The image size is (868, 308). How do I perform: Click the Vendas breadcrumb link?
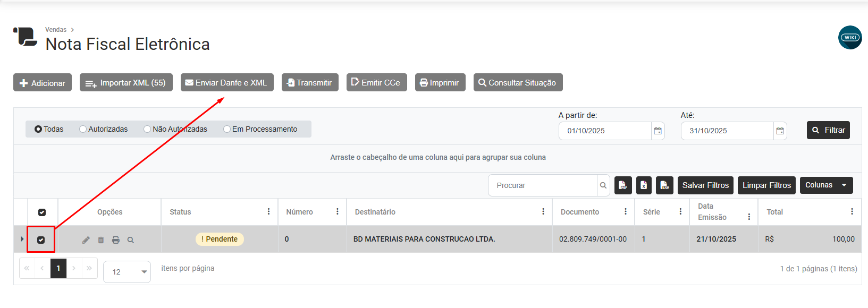pyautogui.click(x=56, y=30)
